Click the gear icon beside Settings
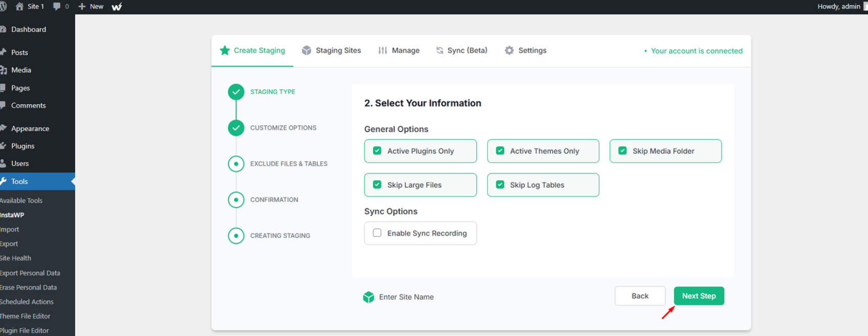The width and height of the screenshot is (868, 336). click(509, 50)
